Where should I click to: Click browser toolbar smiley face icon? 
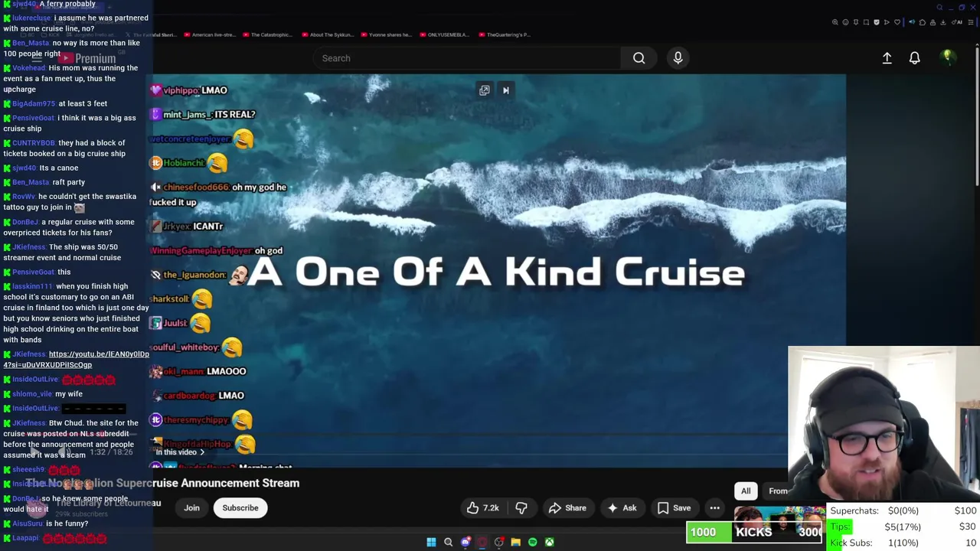(845, 22)
